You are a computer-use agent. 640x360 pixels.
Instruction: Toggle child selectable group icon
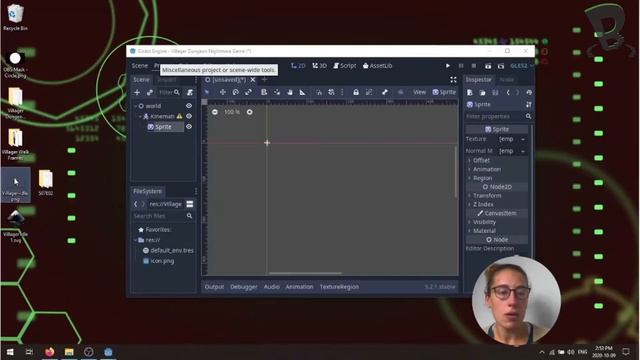click(369, 92)
